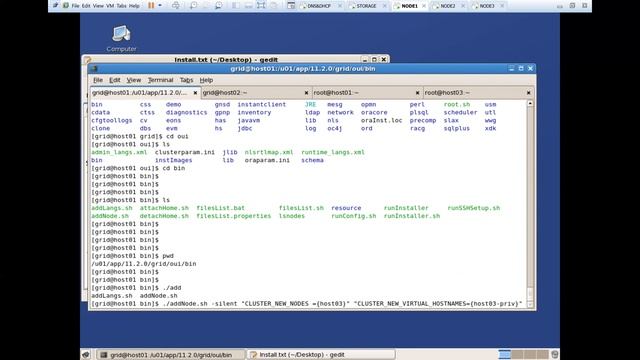Open terminal Tabs menu
640x360 pixels.
point(187,80)
